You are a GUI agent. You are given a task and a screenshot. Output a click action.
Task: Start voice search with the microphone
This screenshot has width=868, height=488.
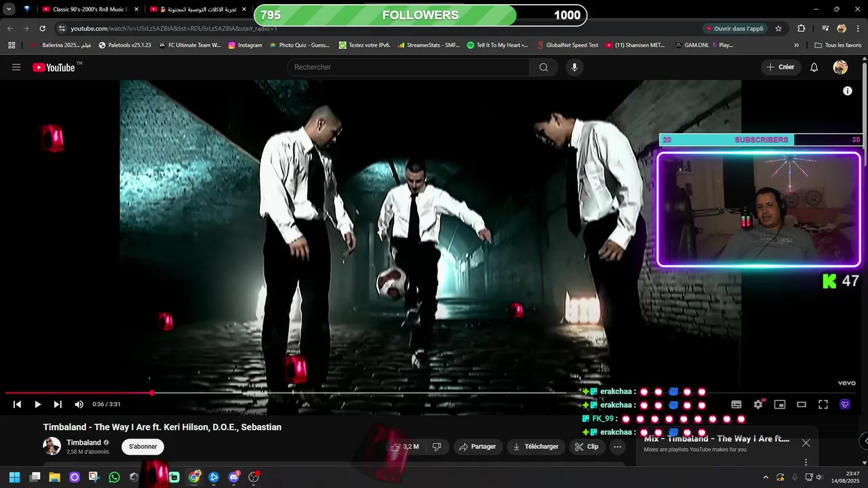pos(574,67)
